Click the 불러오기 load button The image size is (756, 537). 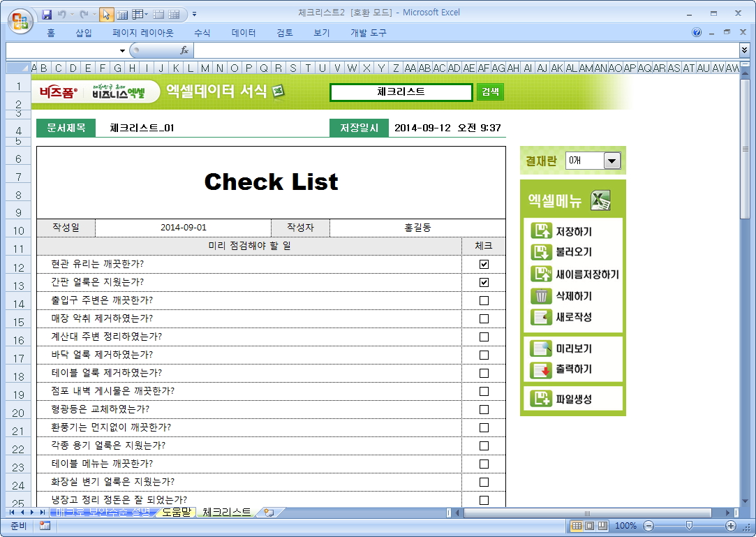click(x=562, y=252)
